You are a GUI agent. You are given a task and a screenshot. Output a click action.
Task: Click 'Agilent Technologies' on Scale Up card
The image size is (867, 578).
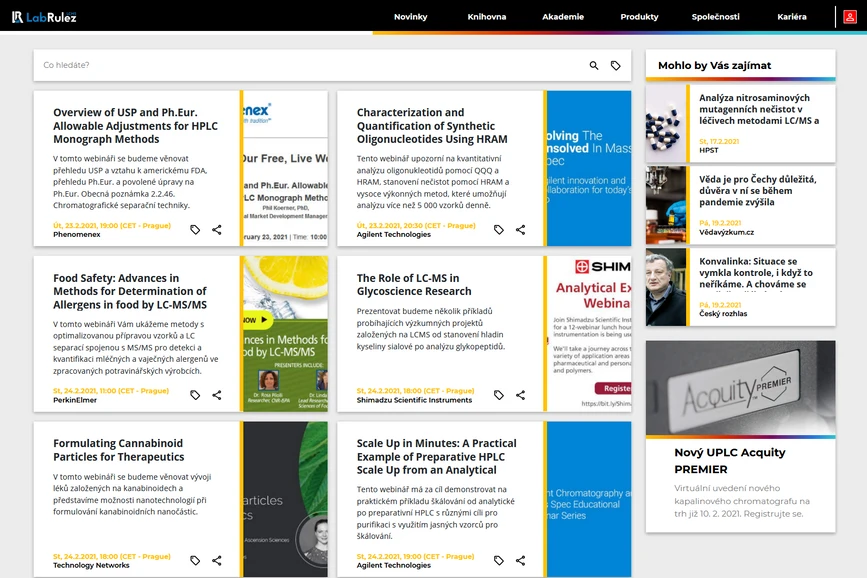pos(394,565)
